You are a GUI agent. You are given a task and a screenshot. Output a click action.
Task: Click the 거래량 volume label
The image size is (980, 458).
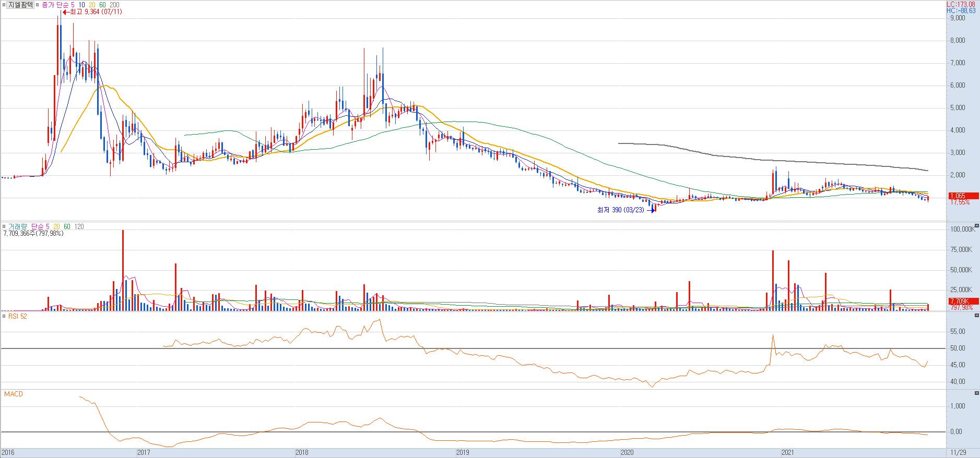coord(17,227)
